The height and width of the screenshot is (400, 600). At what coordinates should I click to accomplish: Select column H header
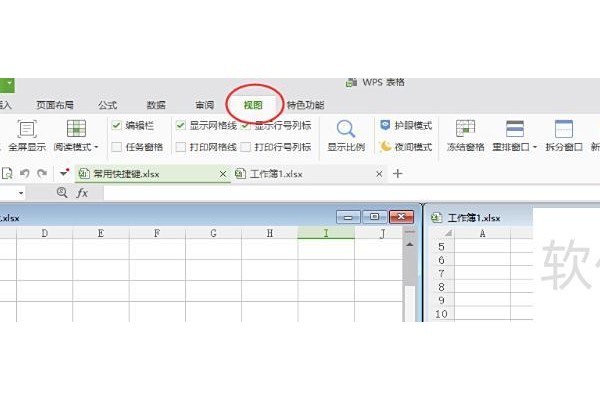point(270,233)
